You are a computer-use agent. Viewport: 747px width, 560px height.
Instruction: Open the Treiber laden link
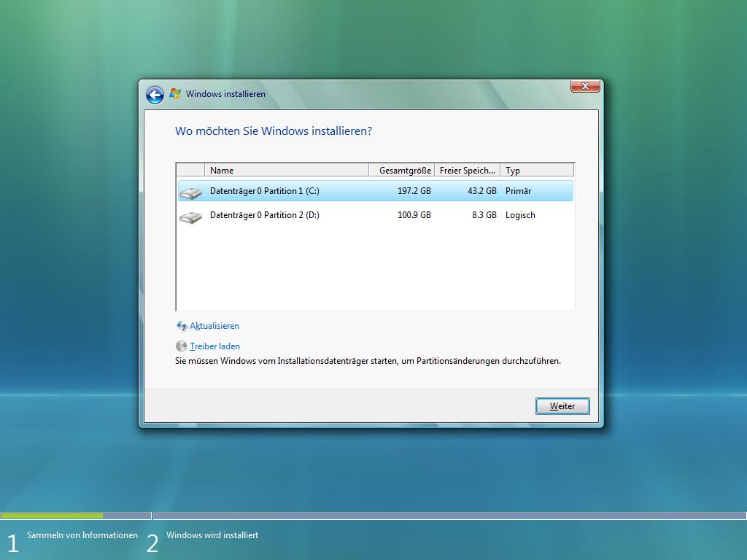215,346
